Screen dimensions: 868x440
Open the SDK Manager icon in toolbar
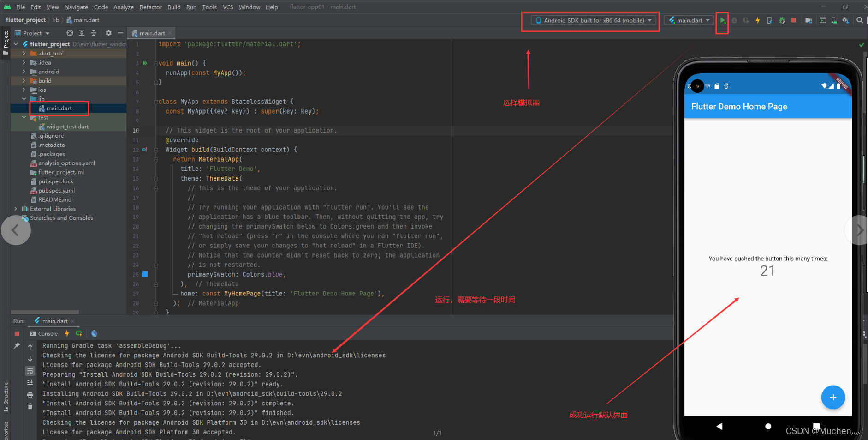845,21
